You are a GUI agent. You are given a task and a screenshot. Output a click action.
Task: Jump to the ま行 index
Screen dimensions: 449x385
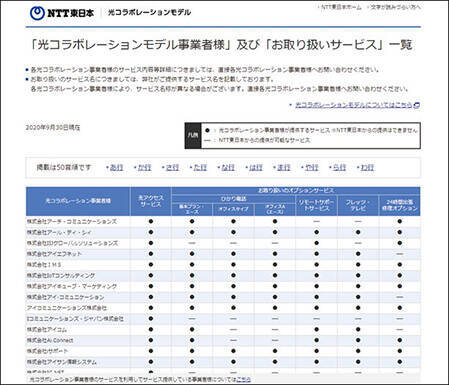click(284, 167)
